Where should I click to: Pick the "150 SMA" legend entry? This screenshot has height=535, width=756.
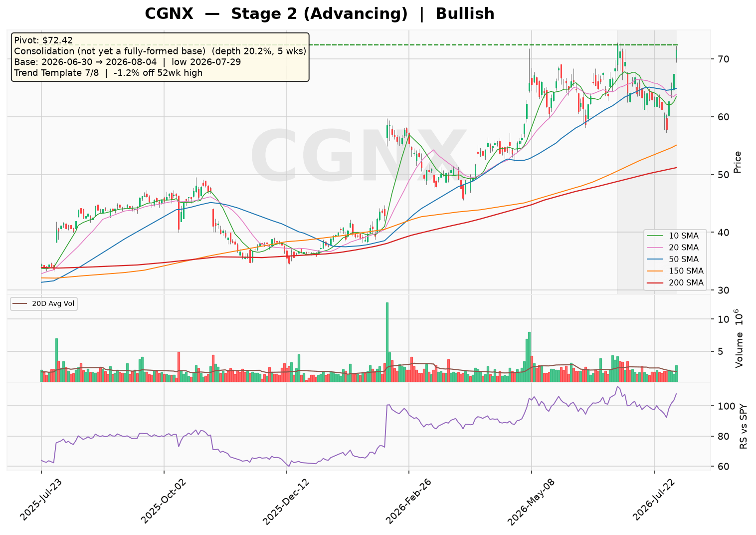pos(675,271)
